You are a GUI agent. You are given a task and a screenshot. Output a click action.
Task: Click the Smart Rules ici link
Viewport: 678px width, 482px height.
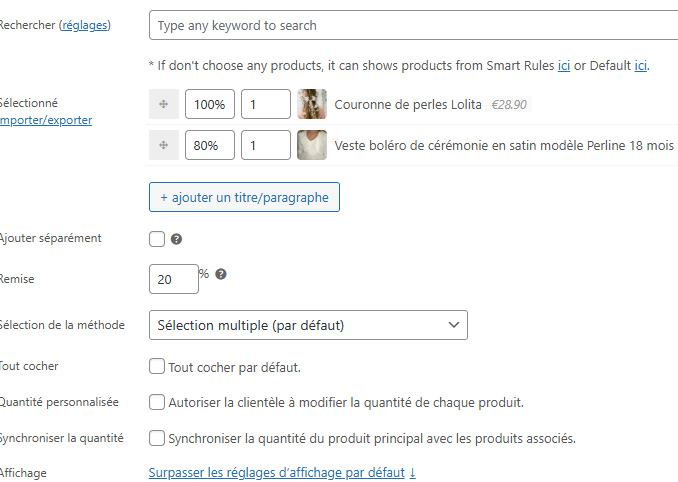click(x=564, y=66)
